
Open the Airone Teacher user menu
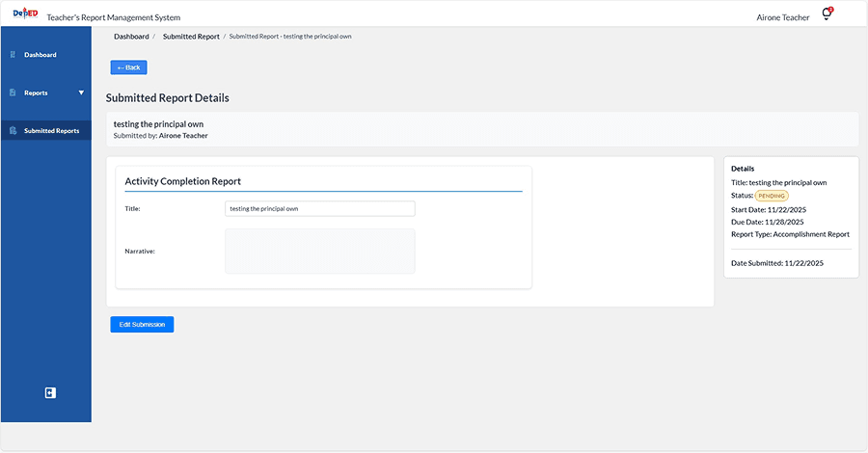pos(784,17)
